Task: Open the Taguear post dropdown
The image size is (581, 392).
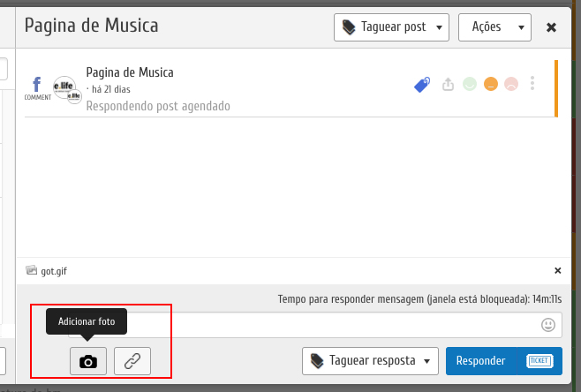Action: click(x=391, y=26)
